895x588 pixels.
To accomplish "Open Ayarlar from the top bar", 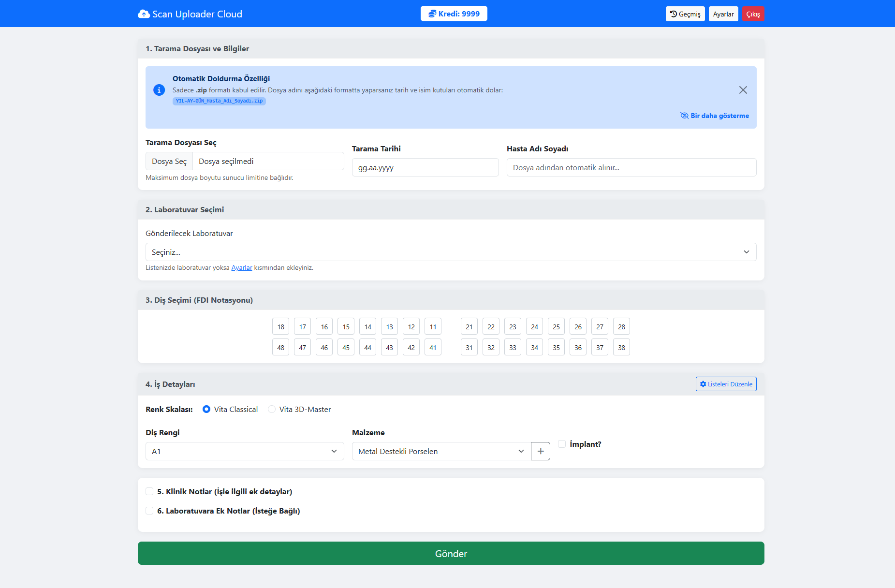I will [723, 14].
